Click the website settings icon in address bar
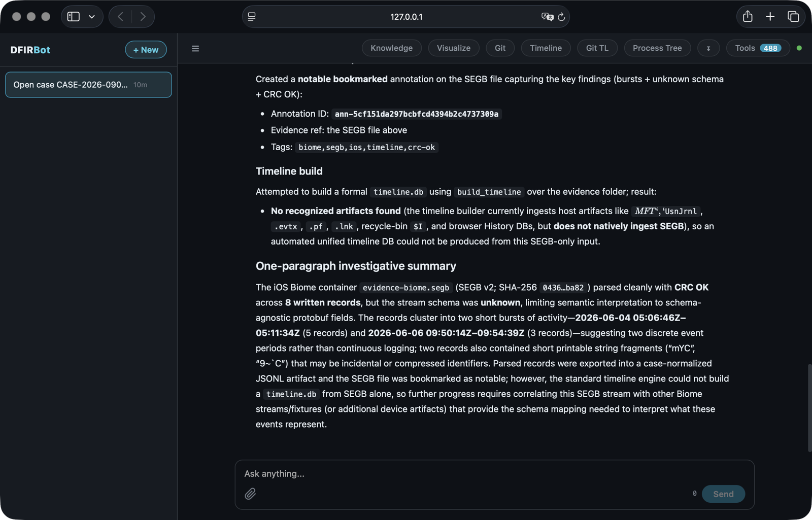 tap(252, 17)
